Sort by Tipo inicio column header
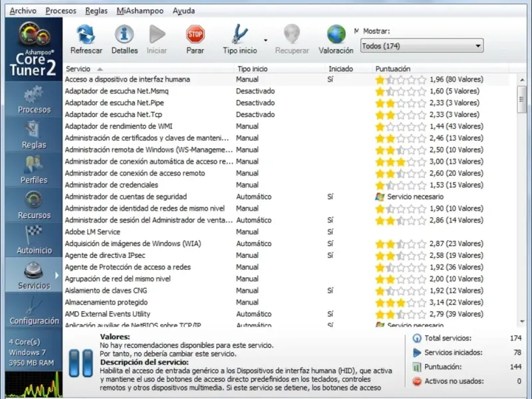Image resolution: width=532 pixels, height=399 pixels. click(x=279, y=69)
